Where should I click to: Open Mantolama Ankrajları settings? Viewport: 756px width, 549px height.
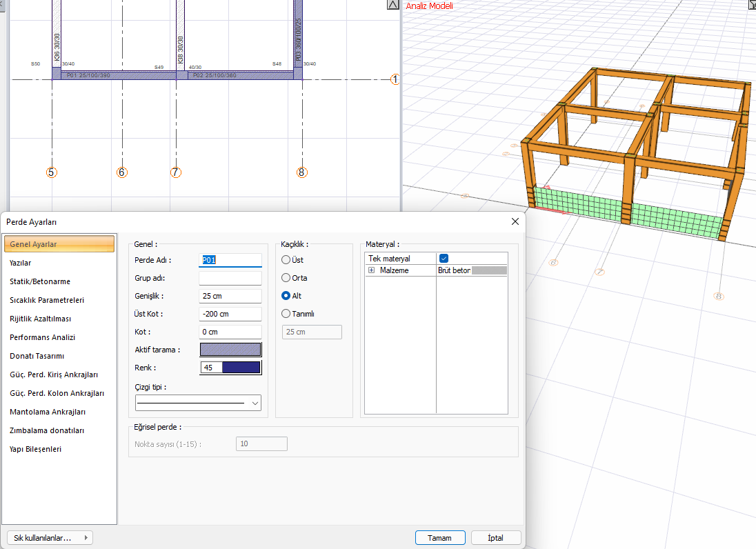pyautogui.click(x=48, y=412)
